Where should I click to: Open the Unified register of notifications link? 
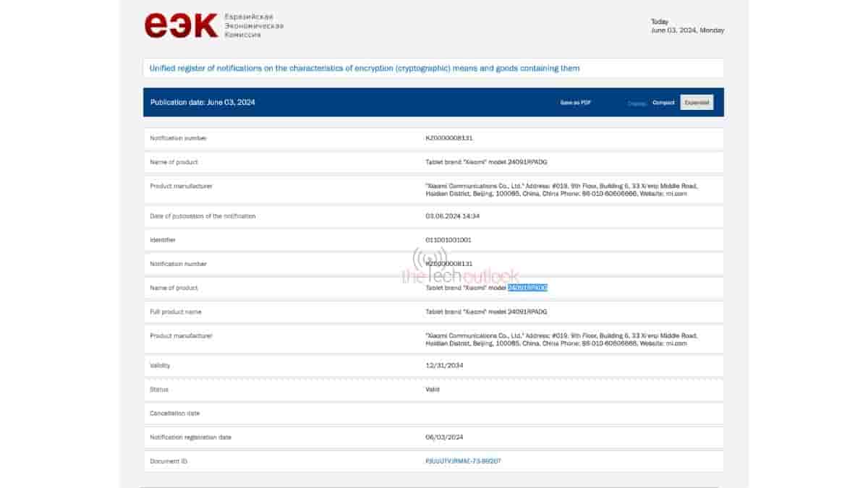(364, 68)
